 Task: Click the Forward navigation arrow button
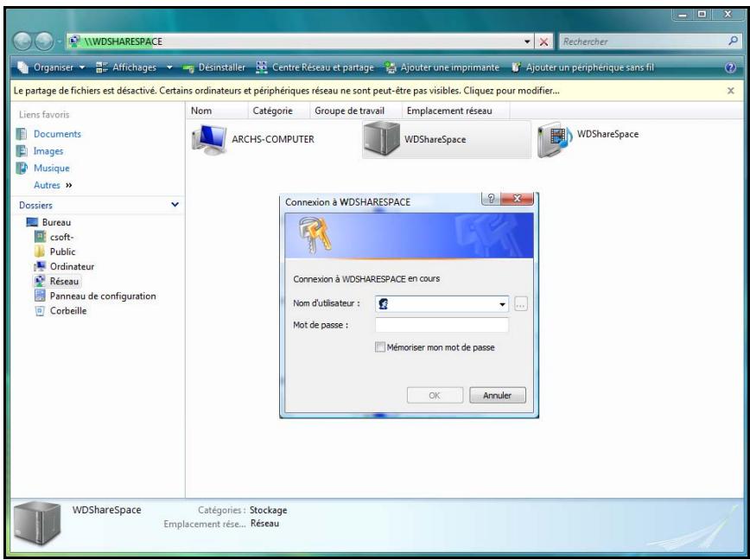pos(44,41)
